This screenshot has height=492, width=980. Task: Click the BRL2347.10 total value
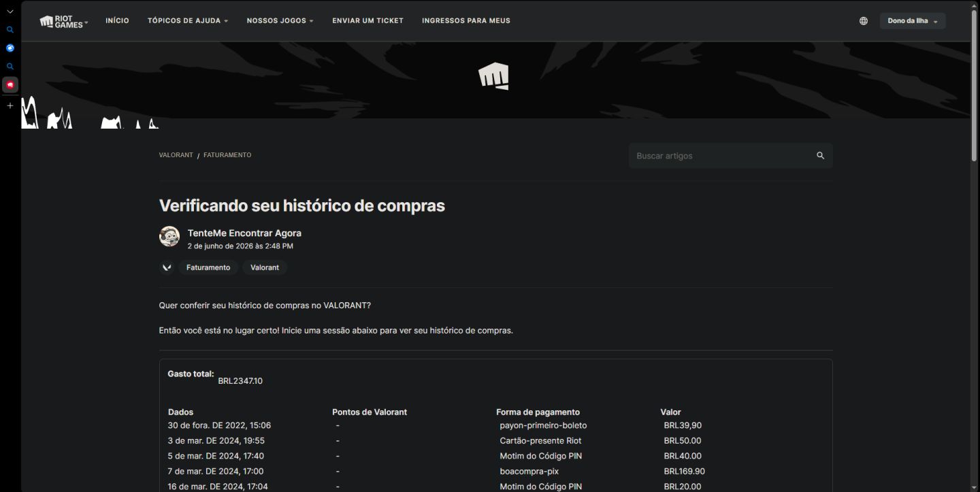pos(240,381)
